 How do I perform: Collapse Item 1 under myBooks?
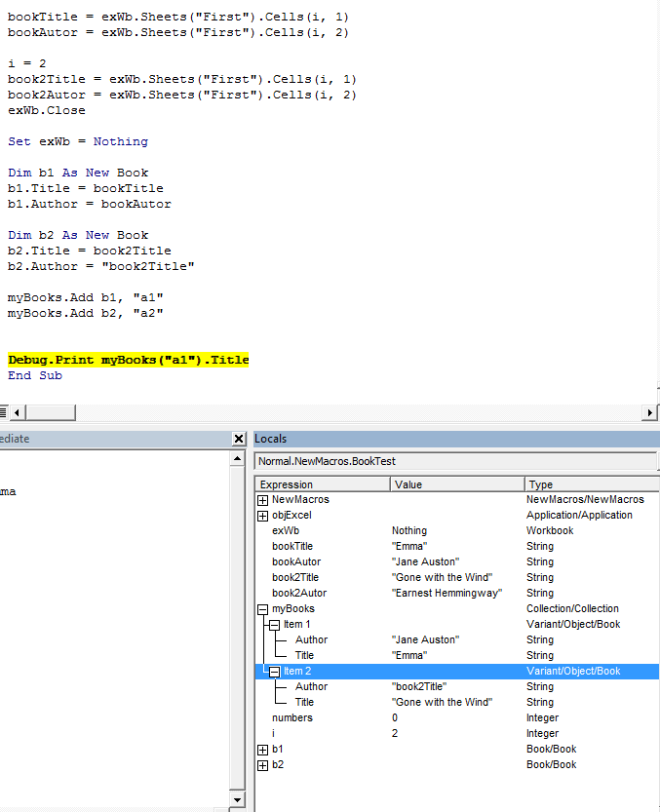pos(275,625)
